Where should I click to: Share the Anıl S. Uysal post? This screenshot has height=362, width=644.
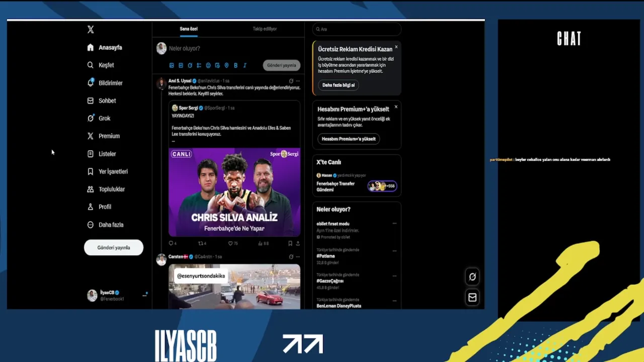[x=298, y=243]
